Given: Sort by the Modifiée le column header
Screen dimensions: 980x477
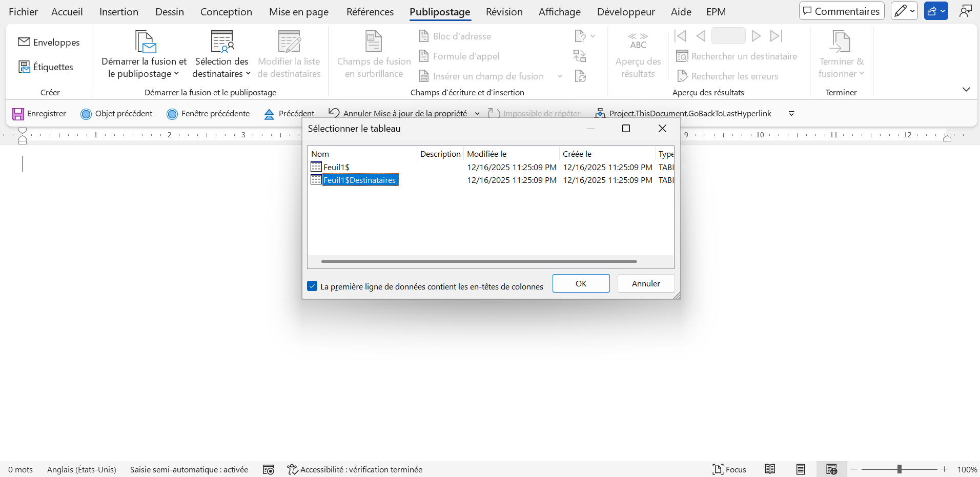Looking at the screenshot, I should (511, 154).
